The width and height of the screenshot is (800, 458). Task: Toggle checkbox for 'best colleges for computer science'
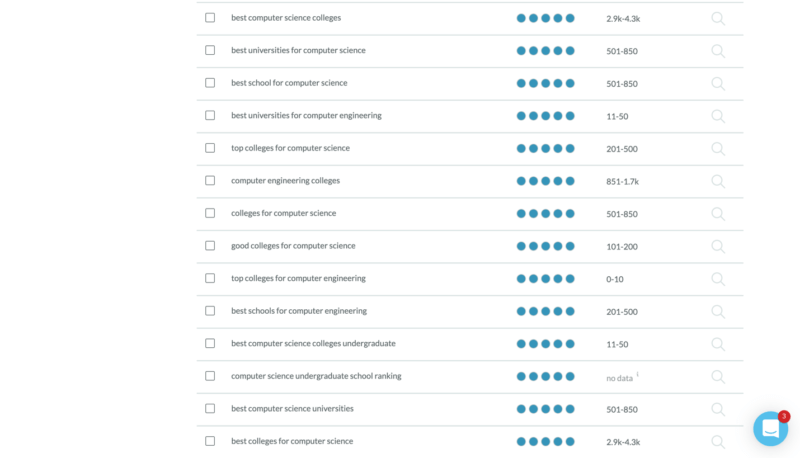click(210, 441)
